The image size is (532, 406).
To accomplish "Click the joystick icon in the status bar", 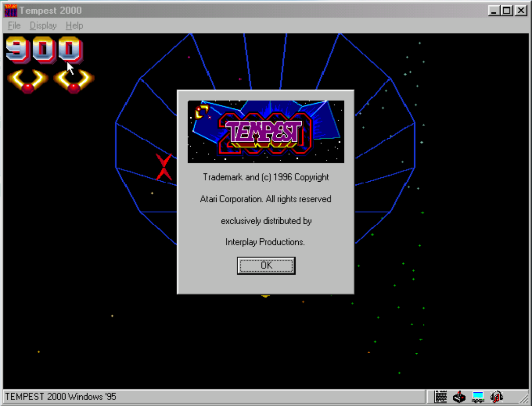I will tap(459, 397).
